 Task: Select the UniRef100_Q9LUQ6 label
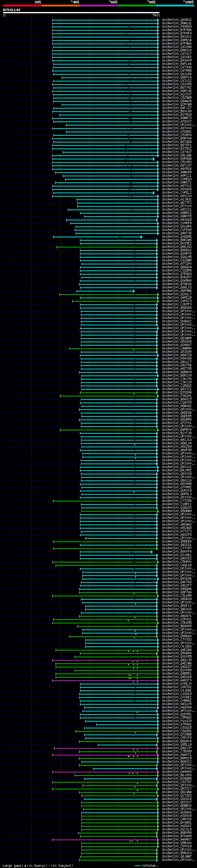tap(177, 155)
